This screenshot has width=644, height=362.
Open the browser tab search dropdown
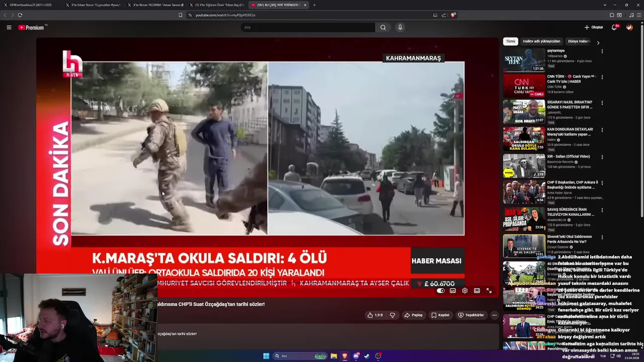click(604, 5)
